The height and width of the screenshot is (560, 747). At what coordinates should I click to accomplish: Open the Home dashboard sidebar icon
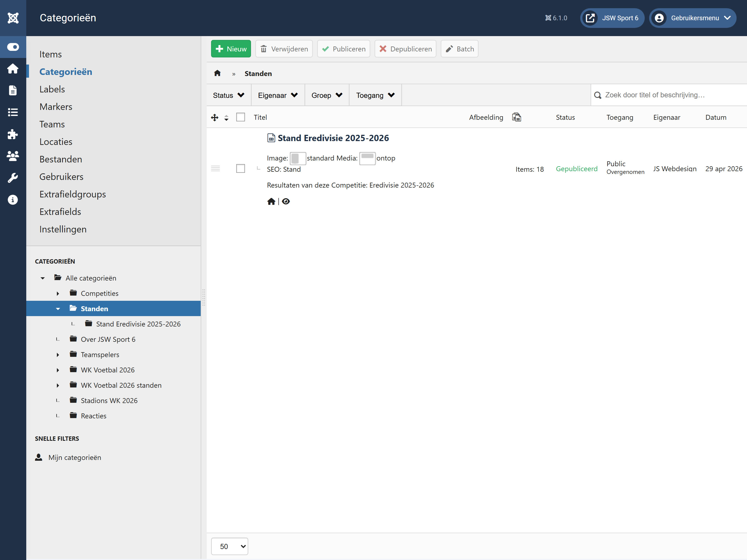coord(13,69)
